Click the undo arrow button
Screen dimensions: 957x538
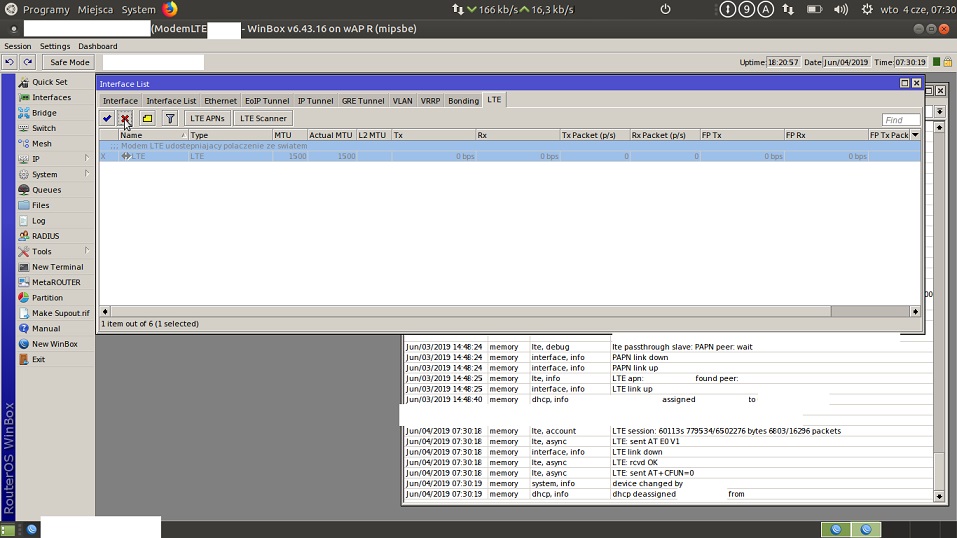[9, 62]
